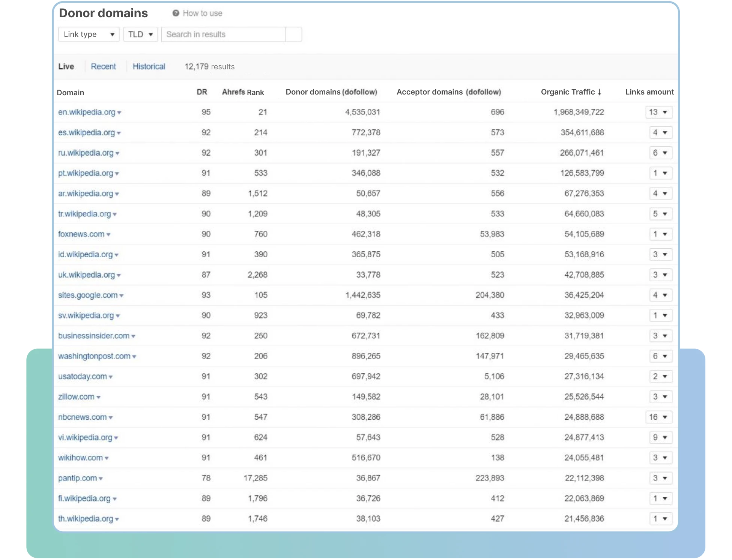Open the ar.wikipedia.org domain link

coord(86,194)
